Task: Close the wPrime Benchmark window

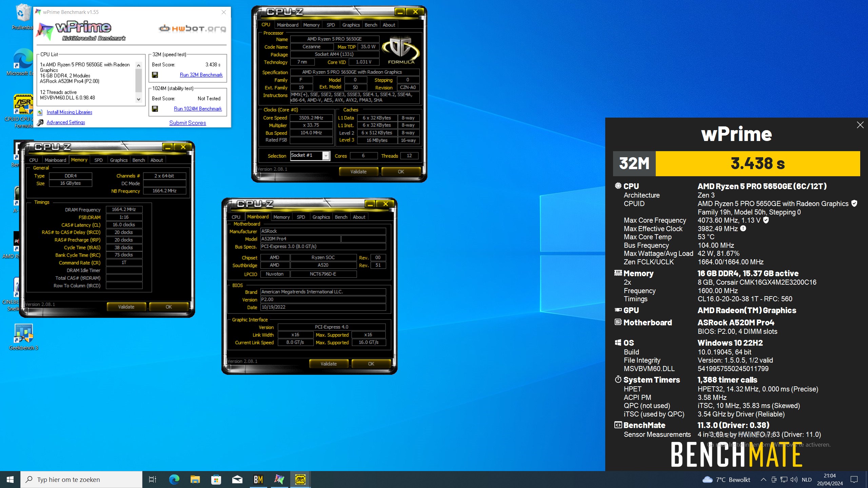Action: pos(223,12)
